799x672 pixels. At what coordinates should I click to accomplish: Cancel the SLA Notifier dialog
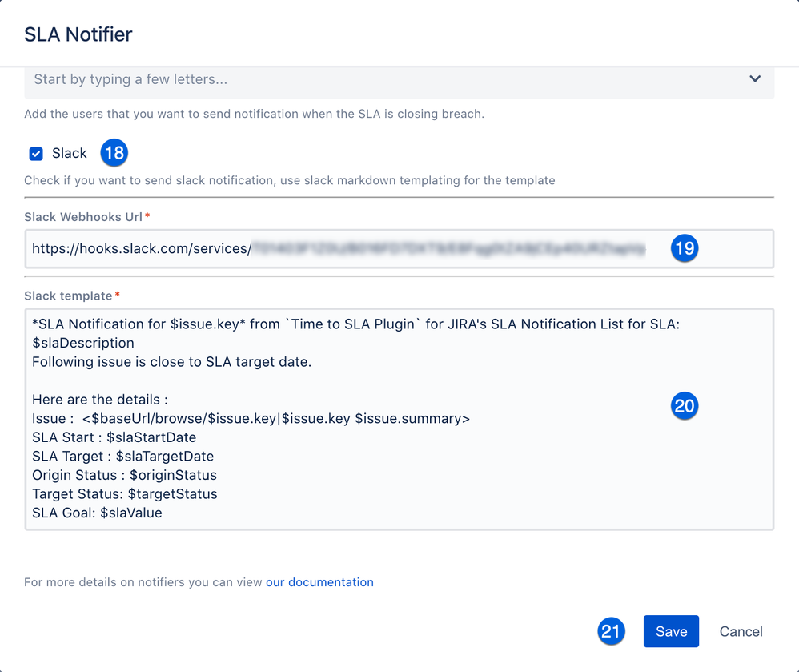[741, 631]
